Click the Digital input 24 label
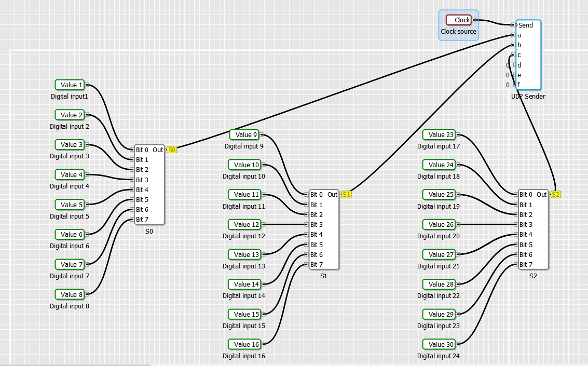Viewport: 588px width, 366px height. pos(439,356)
